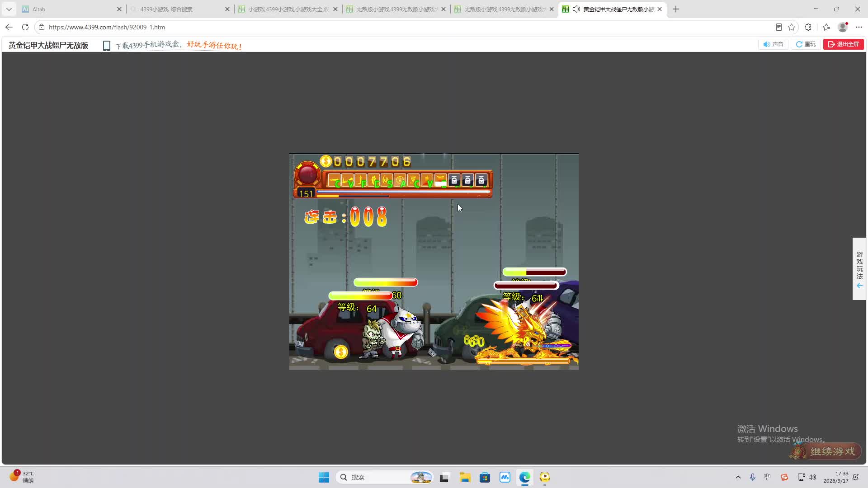Click the phone icon beside the promo
Image resolution: width=868 pixels, height=488 pixels.
click(x=107, y=46)
